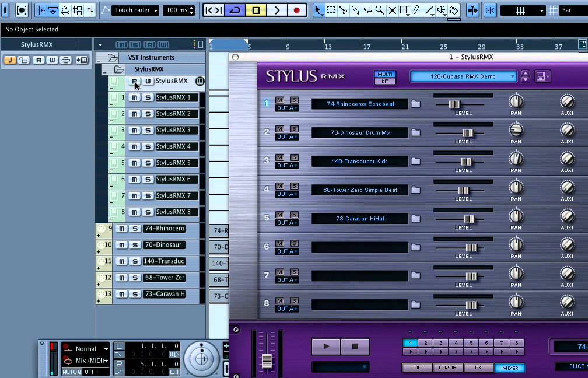Toggle the Snap on/off button
Image resolution: width=588 pixels, height=378 pixels.
pyautogui.click(x=490, y=10)
